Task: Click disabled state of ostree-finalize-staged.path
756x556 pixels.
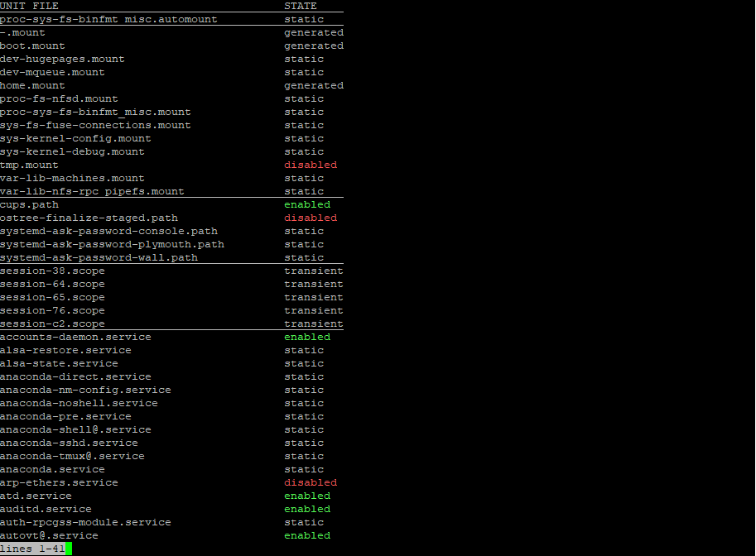Action: tap(311, 218)
